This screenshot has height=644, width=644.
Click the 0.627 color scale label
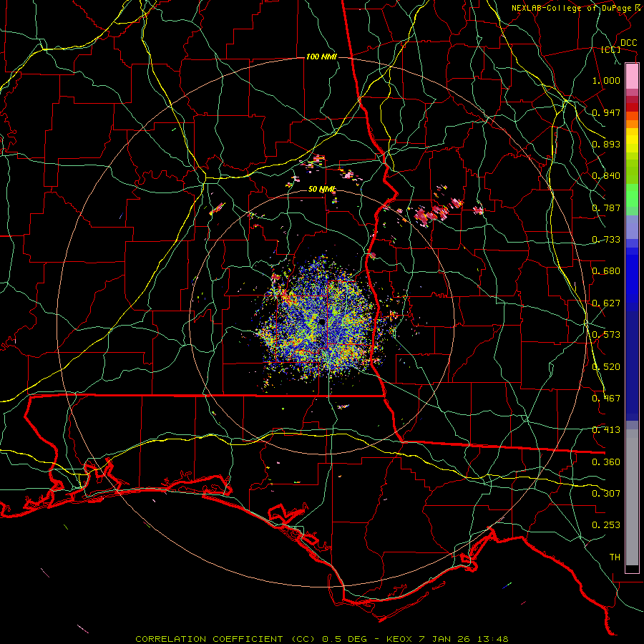pos(606,303)
